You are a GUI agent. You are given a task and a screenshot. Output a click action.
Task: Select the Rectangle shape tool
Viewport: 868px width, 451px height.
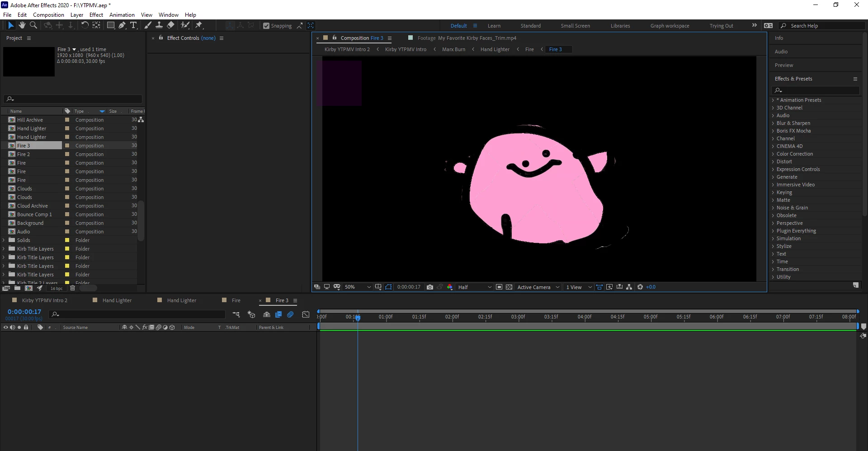pyautogui.click(x=110, y=25)
